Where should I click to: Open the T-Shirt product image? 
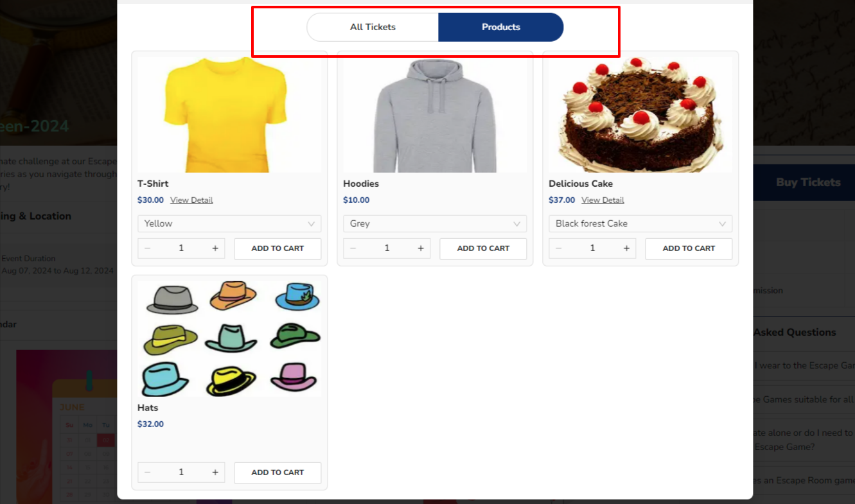pyautogui.click(x=229, y=115)
